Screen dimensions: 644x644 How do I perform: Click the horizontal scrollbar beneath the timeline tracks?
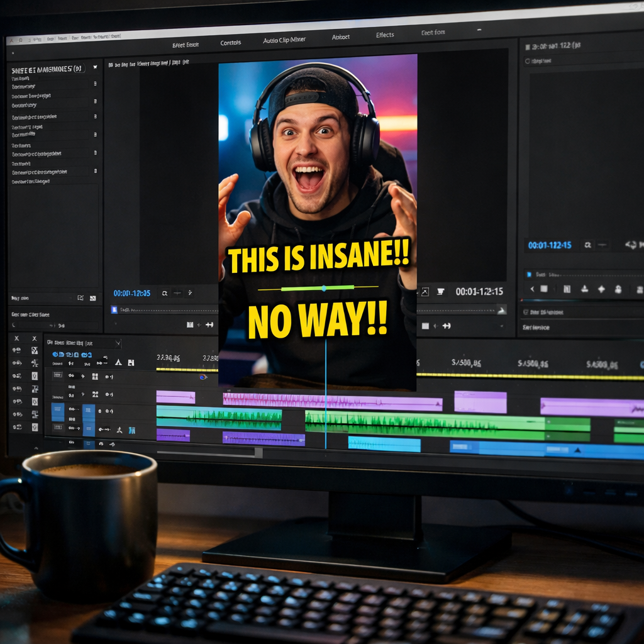tap(208, 452)
